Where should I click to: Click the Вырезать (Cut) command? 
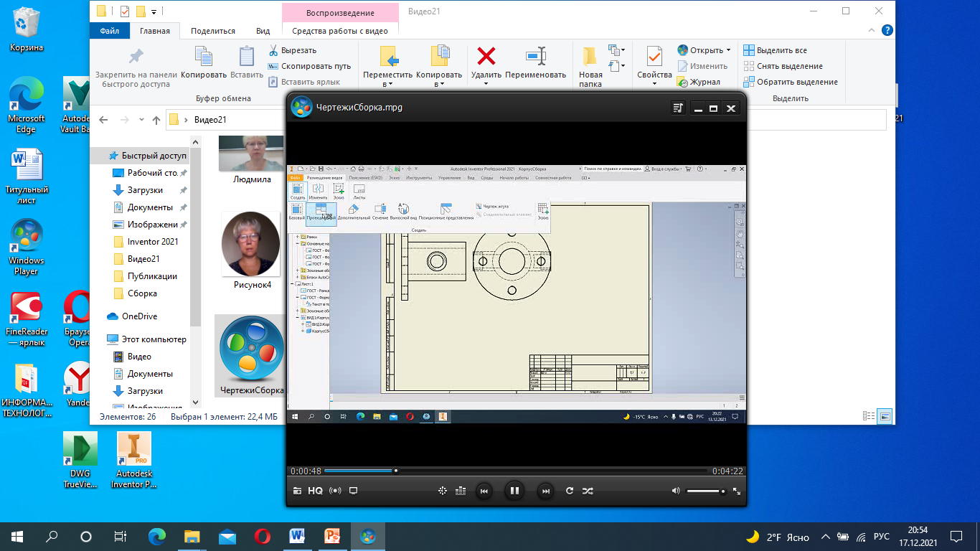coord(293,50)
